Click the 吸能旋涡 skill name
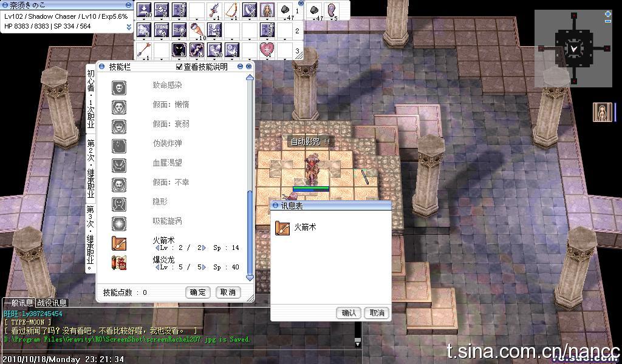 [x=167, y=221]
